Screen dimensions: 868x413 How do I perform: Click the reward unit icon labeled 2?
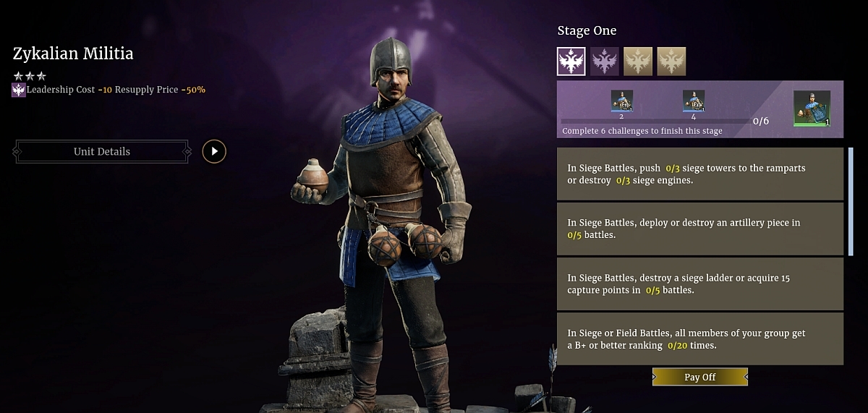click(622, 101)
